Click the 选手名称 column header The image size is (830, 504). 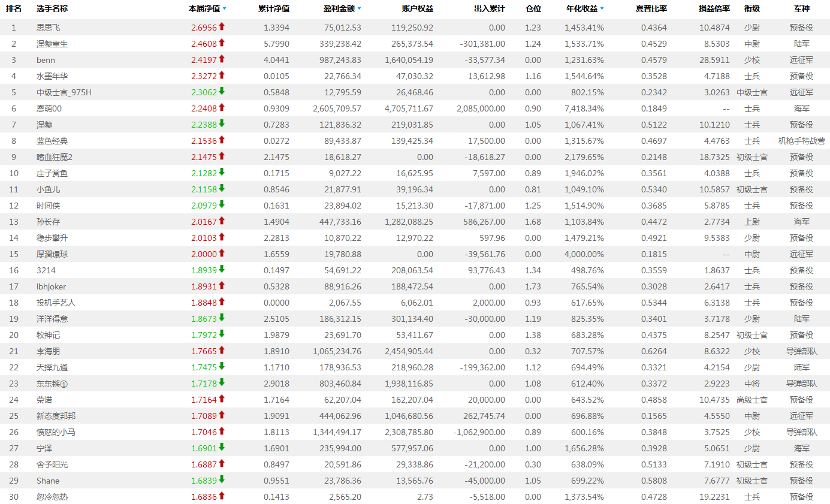tap(52, 8)
